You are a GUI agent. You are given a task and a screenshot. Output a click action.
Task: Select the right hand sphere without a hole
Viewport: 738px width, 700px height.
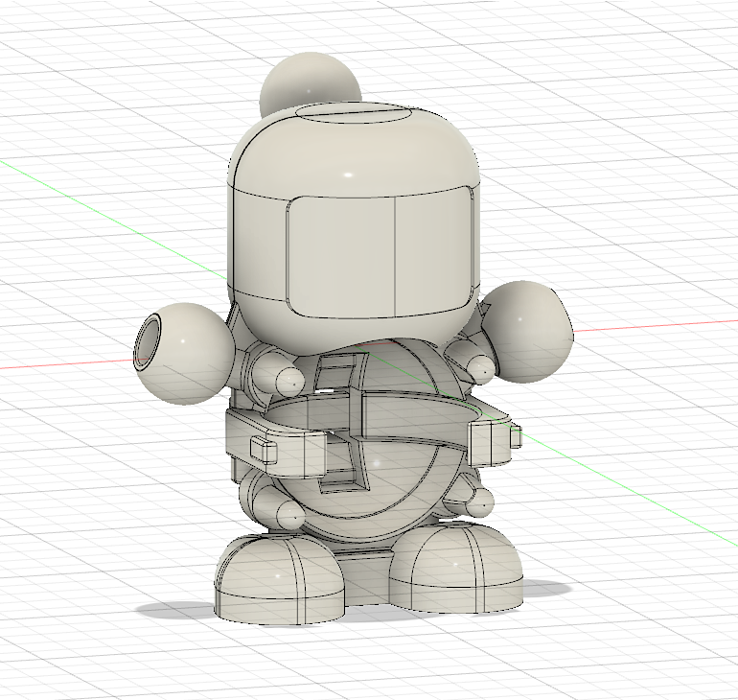coord(527,332)
